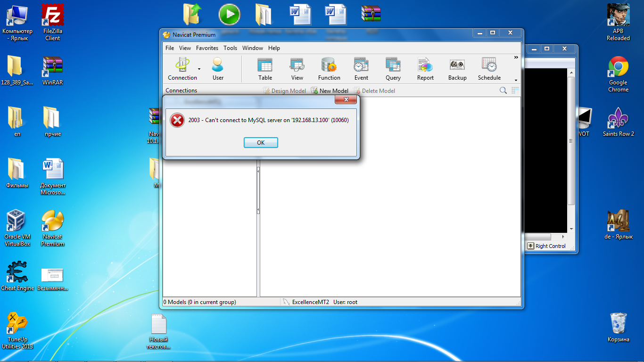Open the File menu
This screenshot has width=644, height=362.
(x=170, y=48)
